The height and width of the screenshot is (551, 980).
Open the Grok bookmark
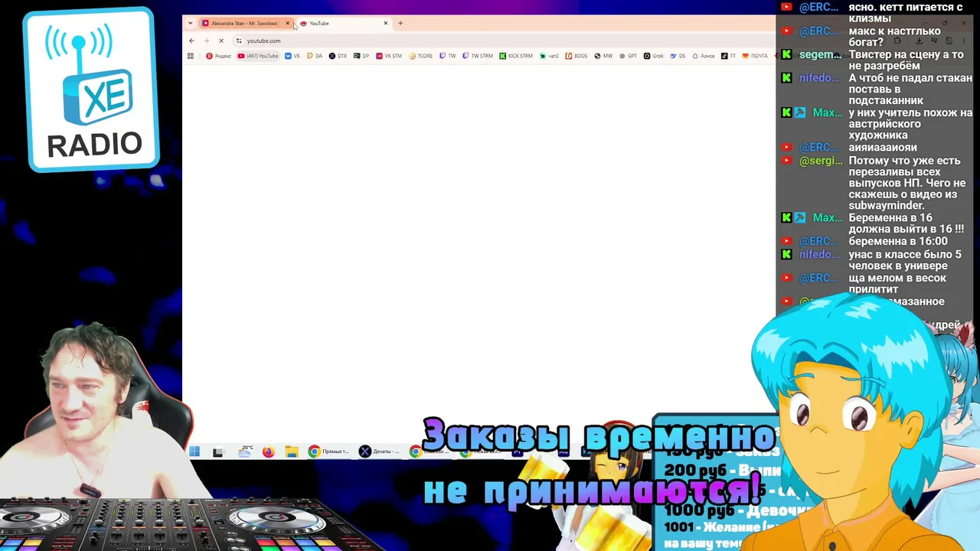[x=654, y=56]
